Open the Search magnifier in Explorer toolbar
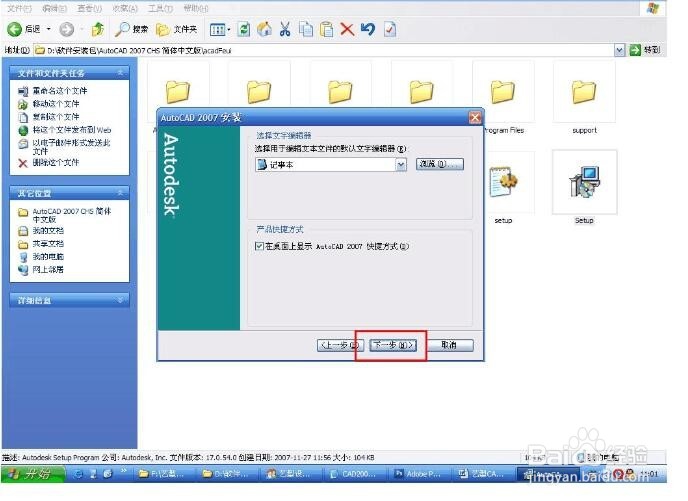Screen dimensions: 688x501 pyautogui.click(x=131, y=29)
